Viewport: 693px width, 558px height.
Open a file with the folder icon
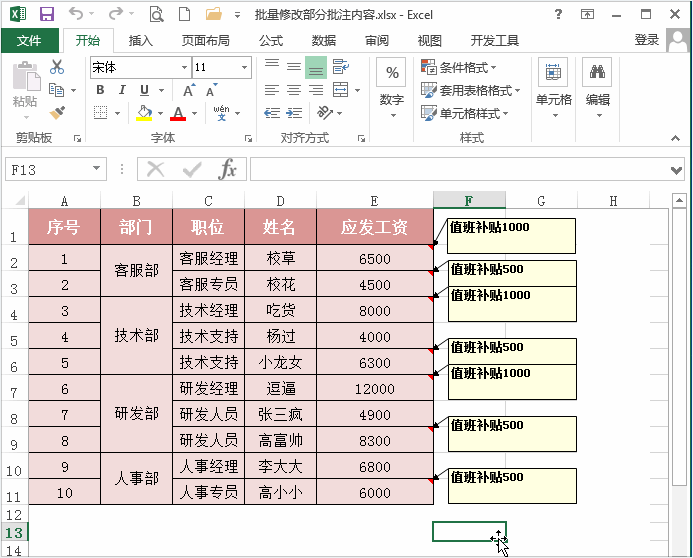[213, 14]
